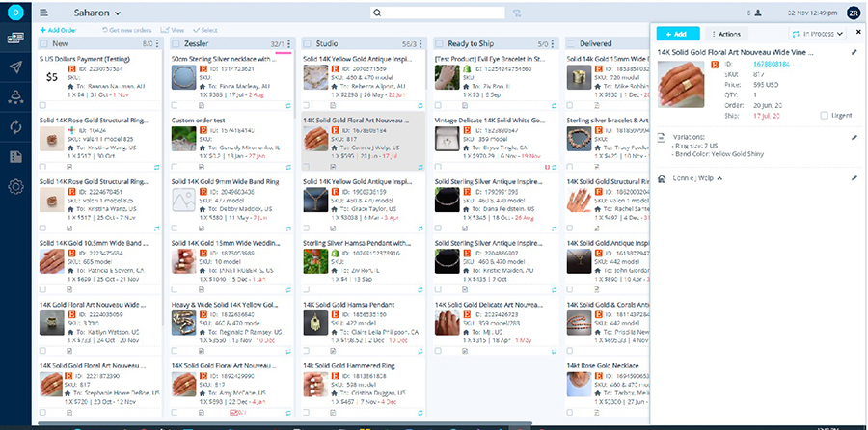Click the Add Order link
This screenshot has width=868, height=430.
(x=60, y=31)
